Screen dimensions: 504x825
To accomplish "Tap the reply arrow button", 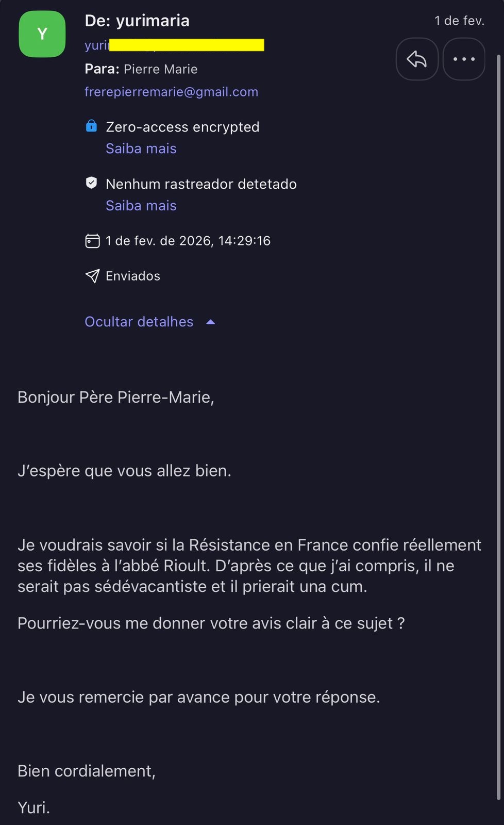I will click(x=417, y=59).
